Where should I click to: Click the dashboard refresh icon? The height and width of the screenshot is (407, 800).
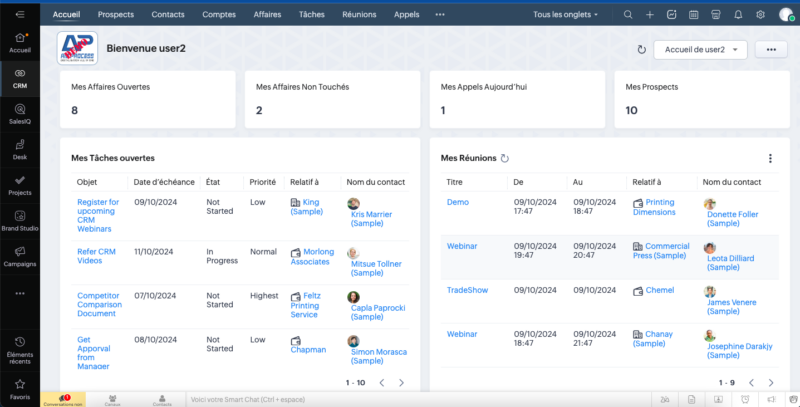(641, 49)
